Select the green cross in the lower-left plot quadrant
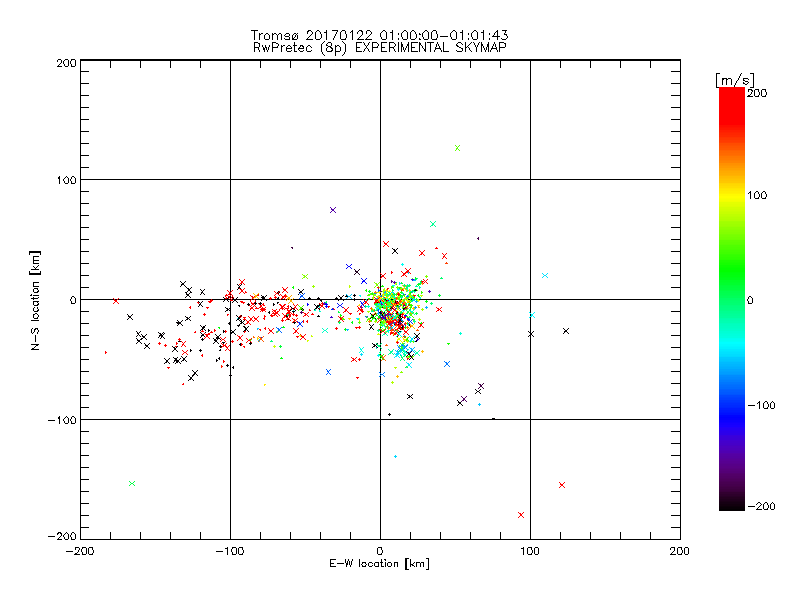This screenshot has height=600, width=800. coord(132,483)
